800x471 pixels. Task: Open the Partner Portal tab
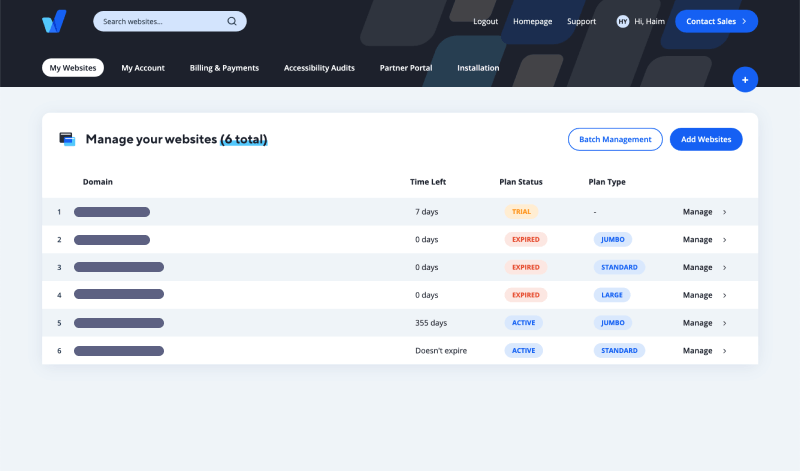tap(406, 68)
